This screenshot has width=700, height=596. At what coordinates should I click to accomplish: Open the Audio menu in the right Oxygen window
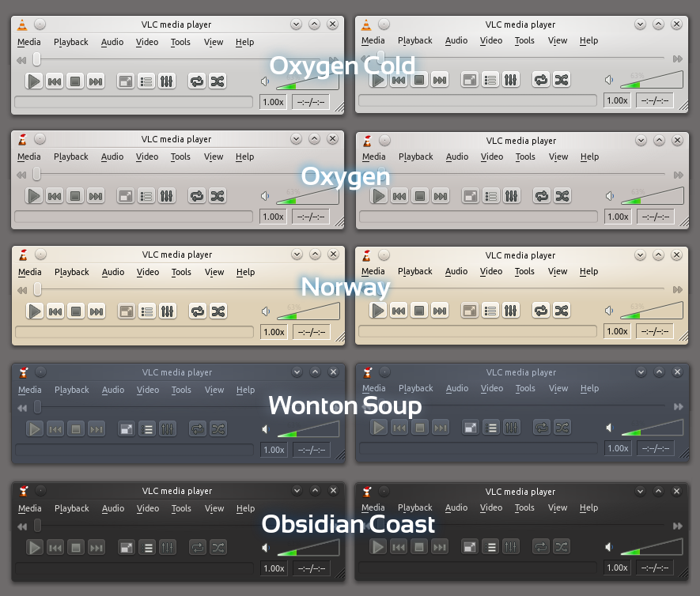457,157
